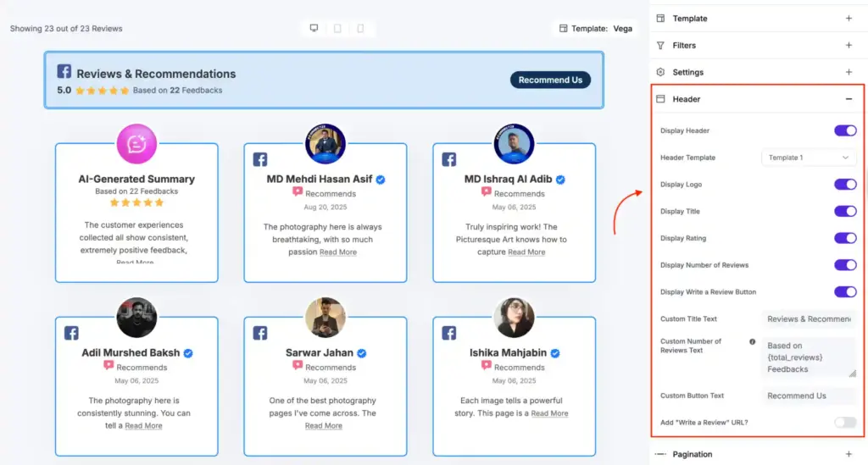Toggle the Display Rating switch

(845, 238)
